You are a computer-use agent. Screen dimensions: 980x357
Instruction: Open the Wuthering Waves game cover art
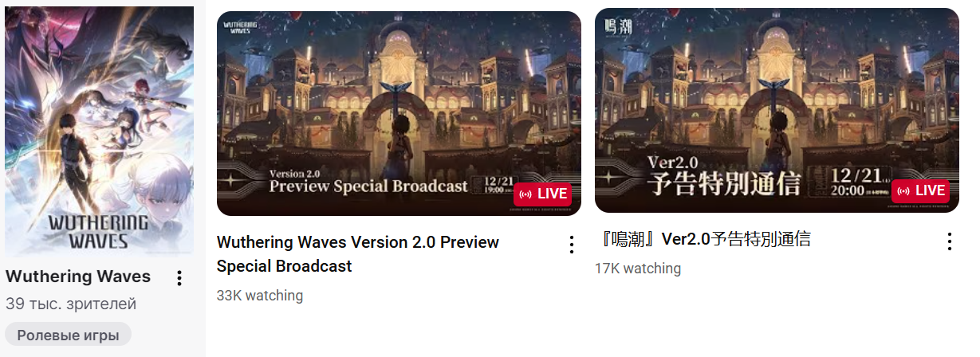(99, 131)
